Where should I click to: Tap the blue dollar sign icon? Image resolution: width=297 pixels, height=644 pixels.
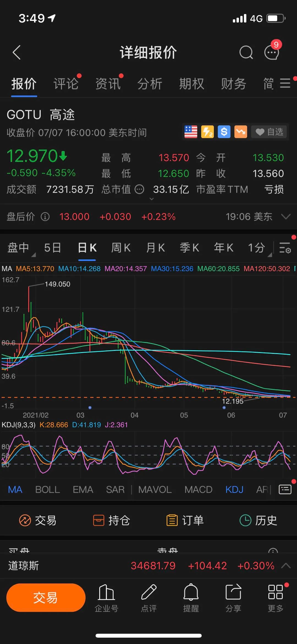(224, 132)
